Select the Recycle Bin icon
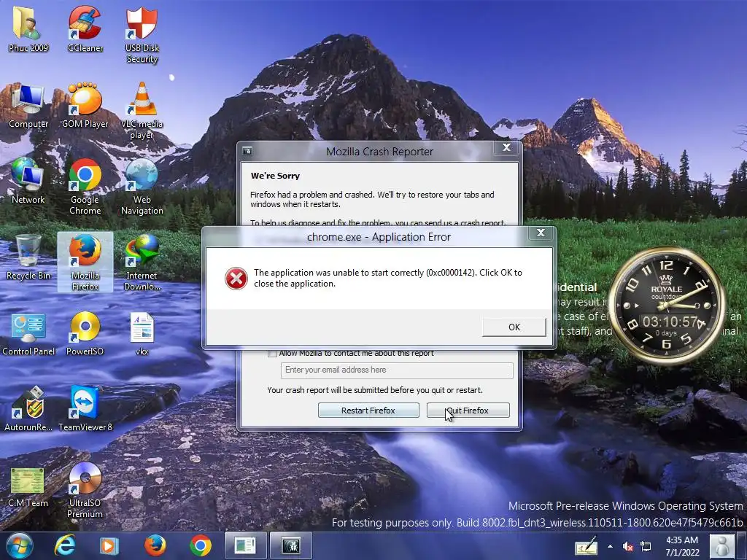Screen dimensions: 747x560 (x=28, y=257)
